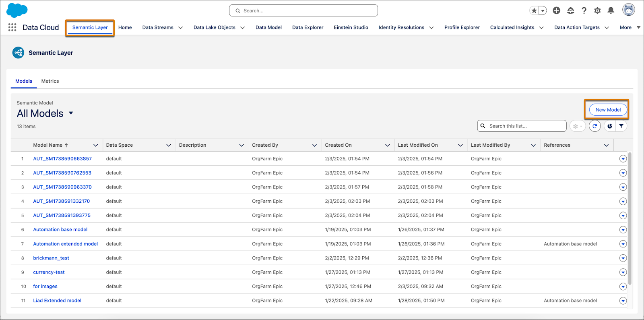This screenshot has width=644, height=320.
Task: Open row actions for AUT_SM1738590963370
Action: (623, 187)
